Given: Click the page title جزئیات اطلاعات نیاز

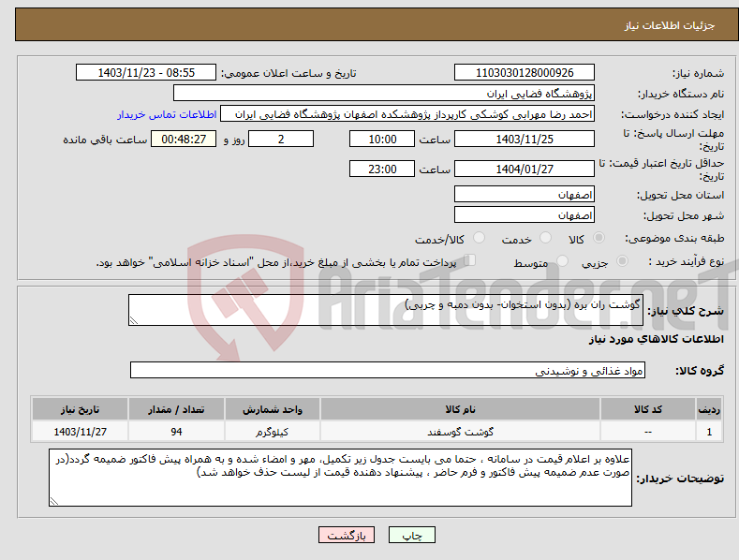Looking at the screenshot, I should [x=670, y=25].
